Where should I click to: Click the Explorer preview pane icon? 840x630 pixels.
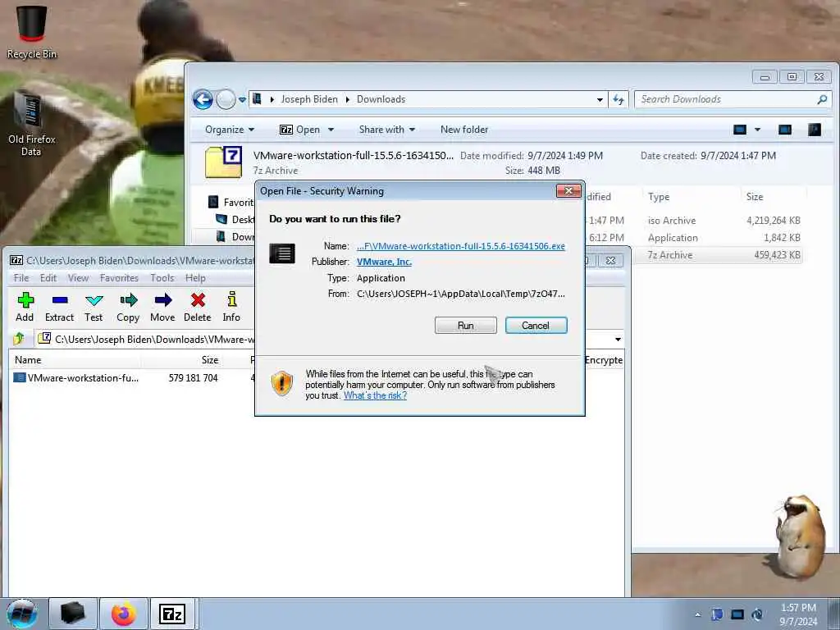pos(785,130)
